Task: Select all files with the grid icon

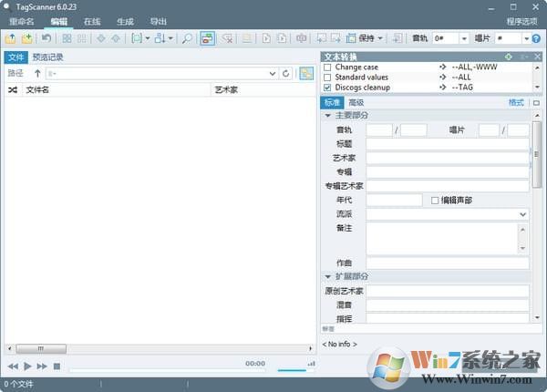Action: pyautogui.click(x=67, y=38)
